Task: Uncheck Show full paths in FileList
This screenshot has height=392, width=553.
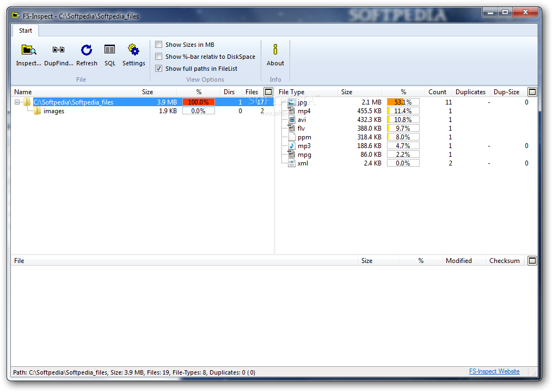Action: 159,69
